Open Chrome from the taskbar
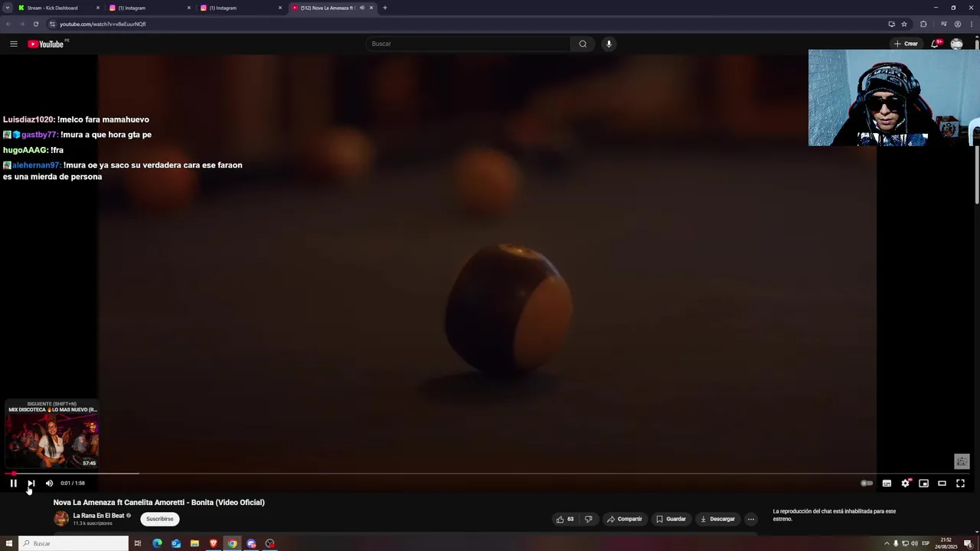980x551 pixels. [x=232, y=543]
